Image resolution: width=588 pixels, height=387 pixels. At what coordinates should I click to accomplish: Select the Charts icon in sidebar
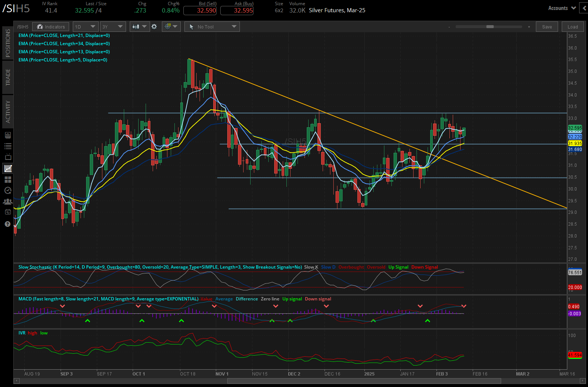point(8,168)
